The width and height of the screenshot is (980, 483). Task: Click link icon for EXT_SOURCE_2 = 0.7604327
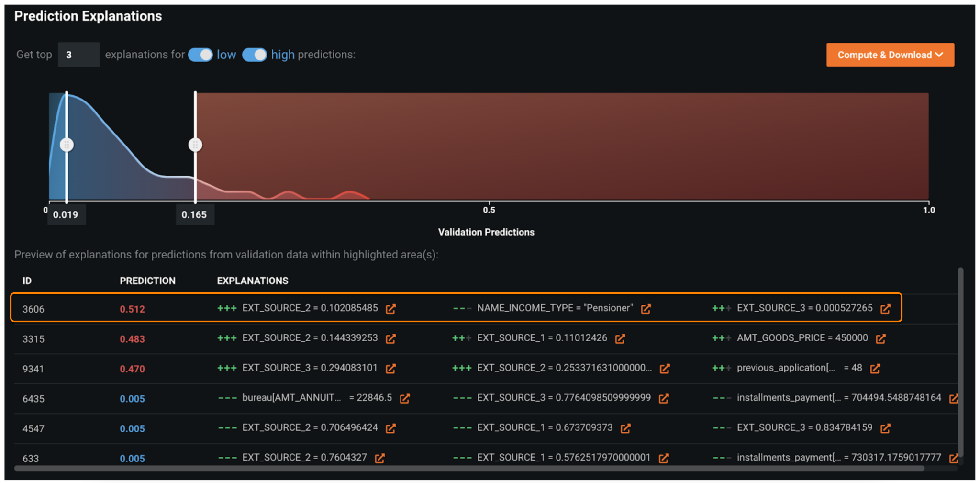[x=379, y=458]
